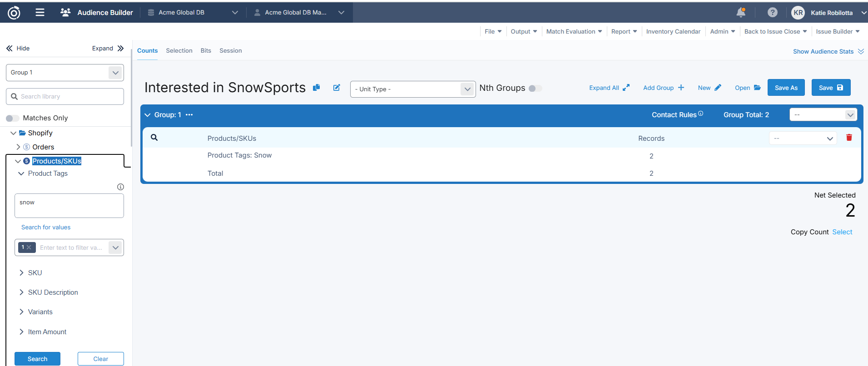
Task: Collapse the Group 1 panel chevron
Action: point(148,115)
